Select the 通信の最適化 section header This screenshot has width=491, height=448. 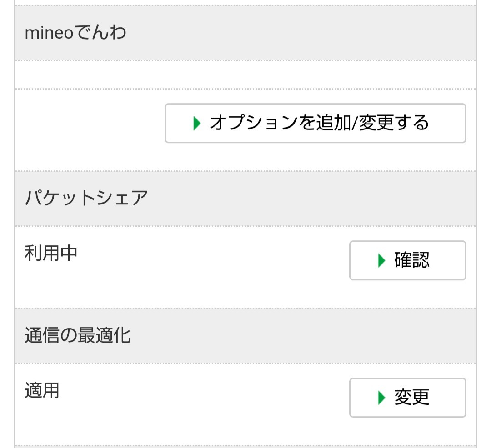[245, 336]
